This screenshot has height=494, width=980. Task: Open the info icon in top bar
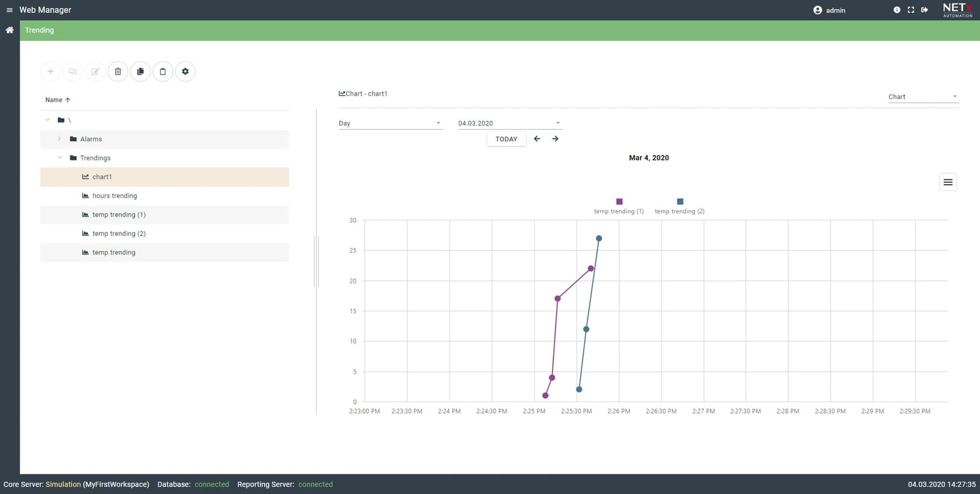pos(897,10)
